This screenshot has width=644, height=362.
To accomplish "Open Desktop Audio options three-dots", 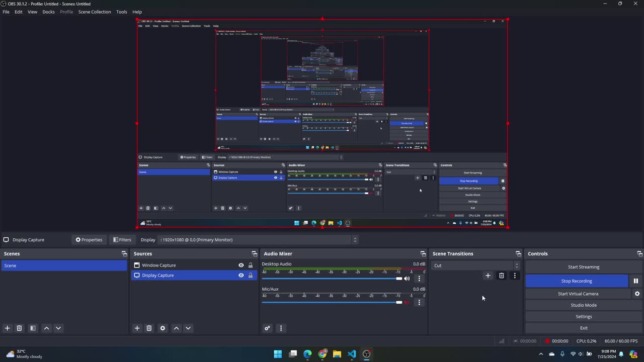I will [x=419, y=279].
